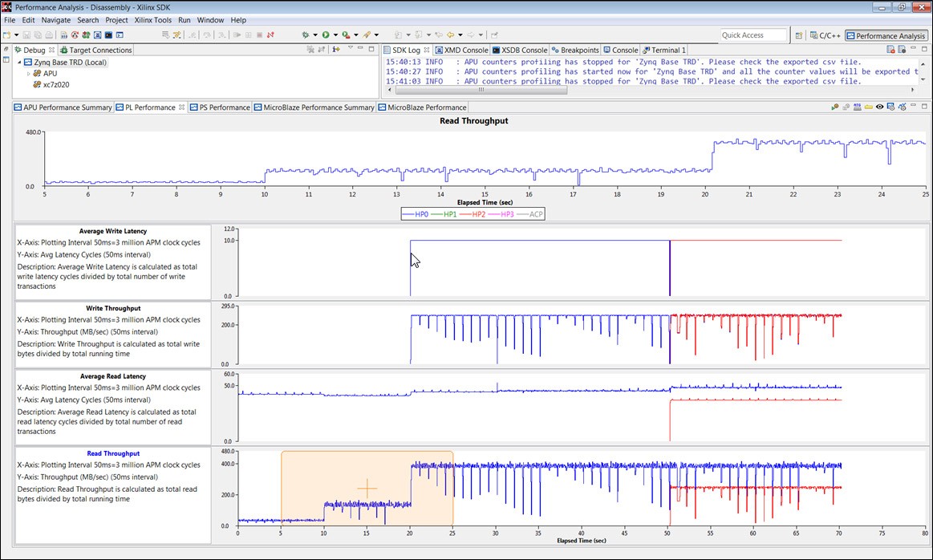Click the gray-dot log icon in SDK Log toolbar

pyautogui.click(x=902, y=50)
